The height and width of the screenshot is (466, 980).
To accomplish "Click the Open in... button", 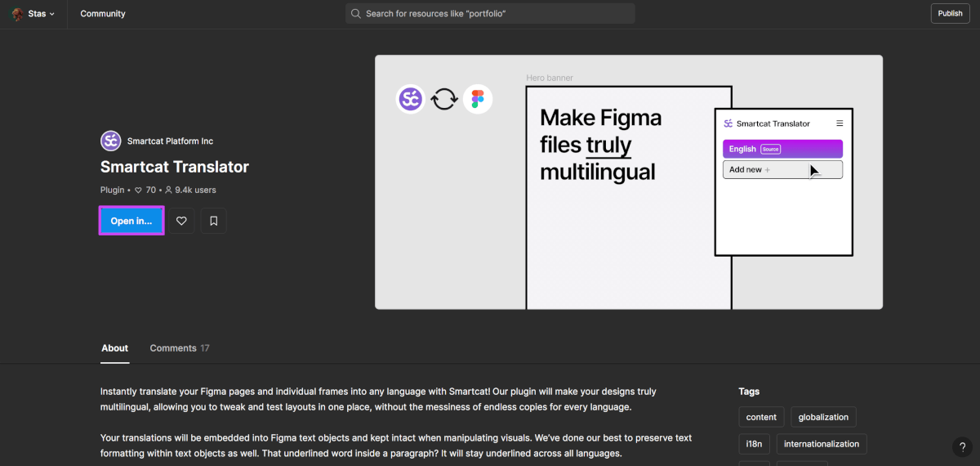I will tap(131, 221).
